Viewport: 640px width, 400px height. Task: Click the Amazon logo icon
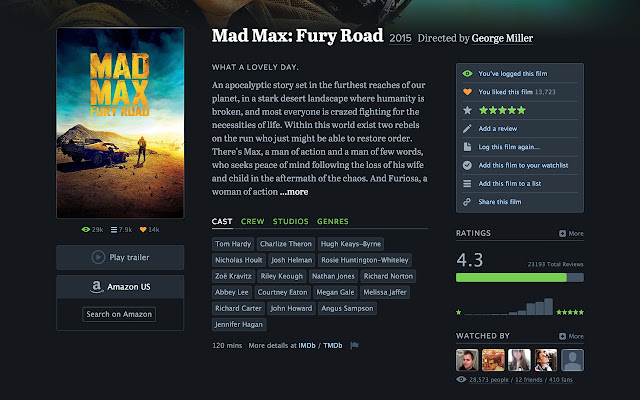(x=96, y=287)
